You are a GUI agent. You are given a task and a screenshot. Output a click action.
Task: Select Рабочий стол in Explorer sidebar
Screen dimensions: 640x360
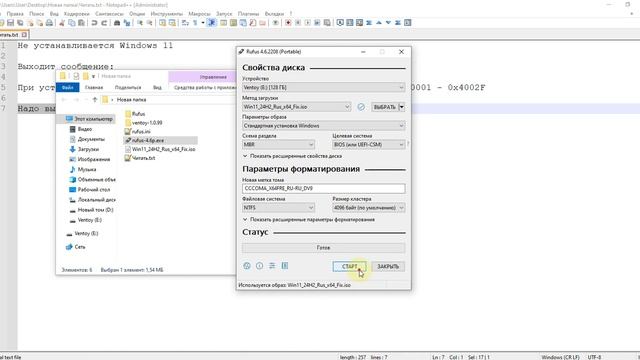coord(90,189)
